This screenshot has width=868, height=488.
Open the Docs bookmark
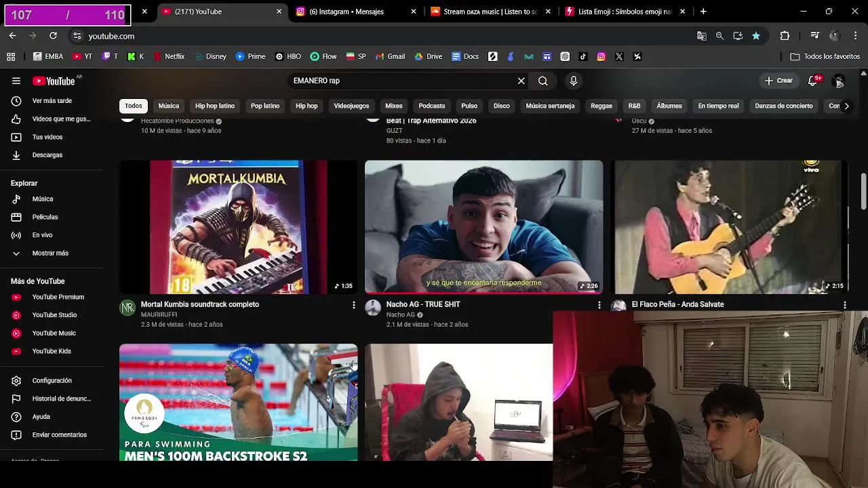coord(465,57)
